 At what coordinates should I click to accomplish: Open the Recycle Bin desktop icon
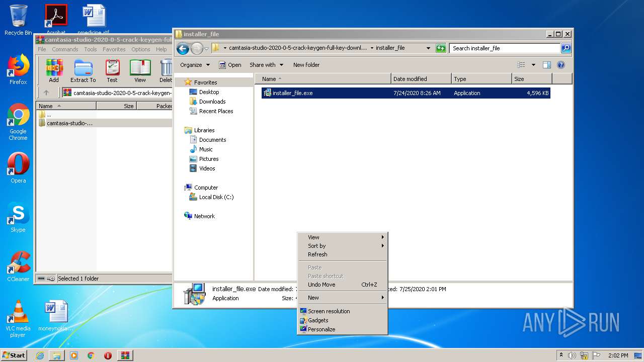(x=18, y=20)
